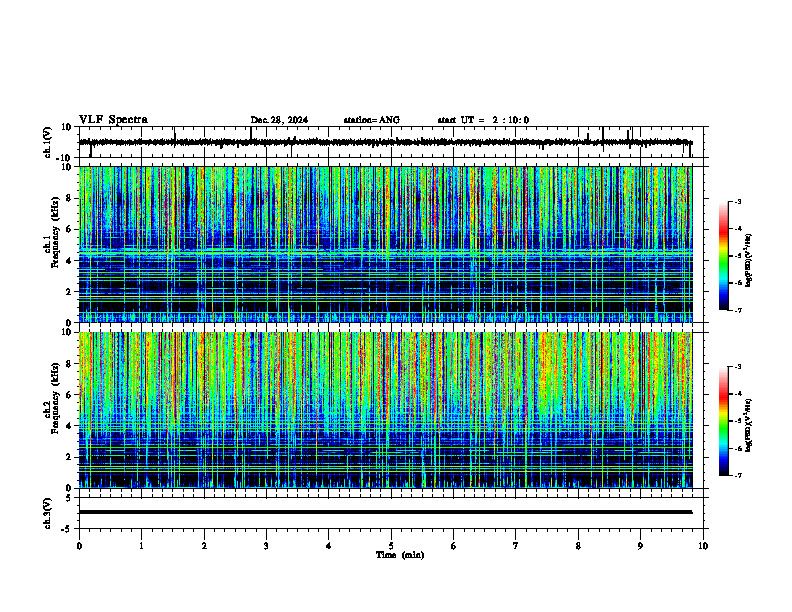Click ch.1 color bar "-3" top value
792x612 pixels.
pyautogui.click(x=737, y=202)
